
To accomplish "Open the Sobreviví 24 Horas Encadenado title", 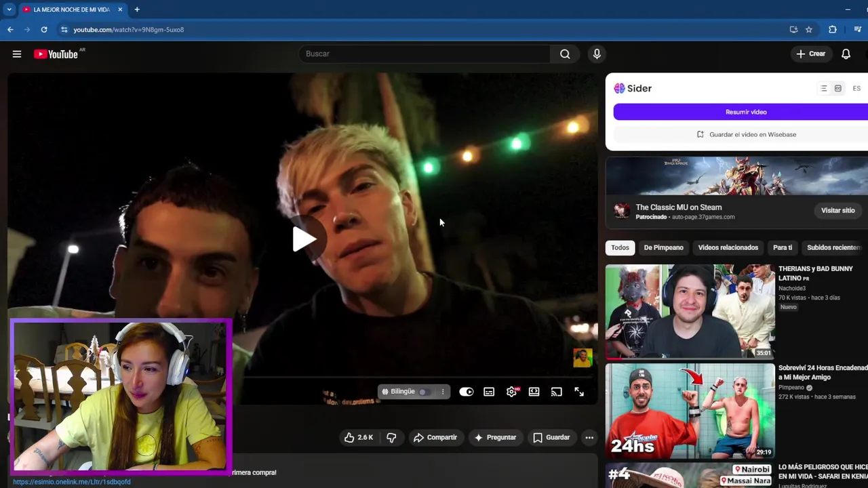I will pyautogui.click(x=823, y=372).
